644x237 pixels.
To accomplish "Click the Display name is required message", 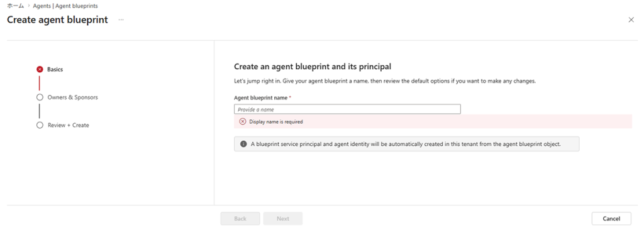I will pos(276,121).
